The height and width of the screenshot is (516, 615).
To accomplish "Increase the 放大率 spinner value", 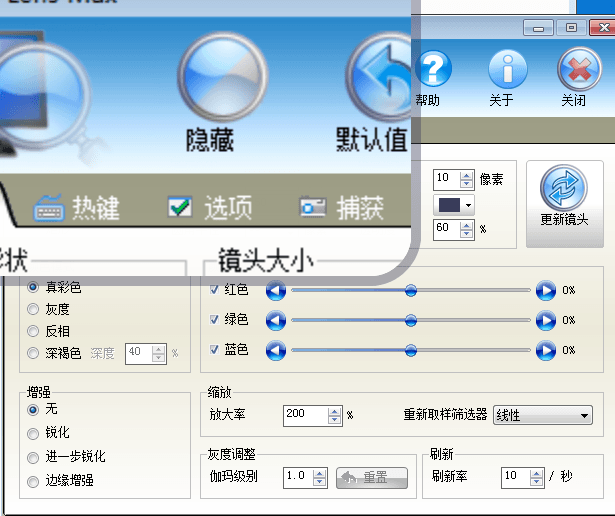I will pos(335,412).
